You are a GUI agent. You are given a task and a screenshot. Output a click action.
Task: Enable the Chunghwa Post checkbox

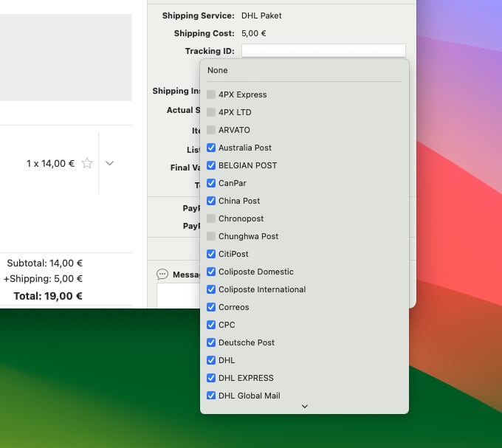click(x=211, y=236)
